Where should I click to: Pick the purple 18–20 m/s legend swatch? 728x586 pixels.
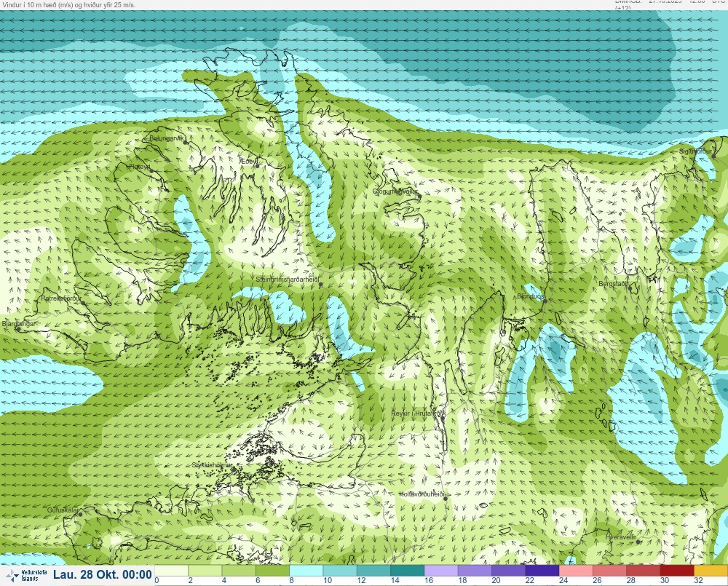(475, 571)
